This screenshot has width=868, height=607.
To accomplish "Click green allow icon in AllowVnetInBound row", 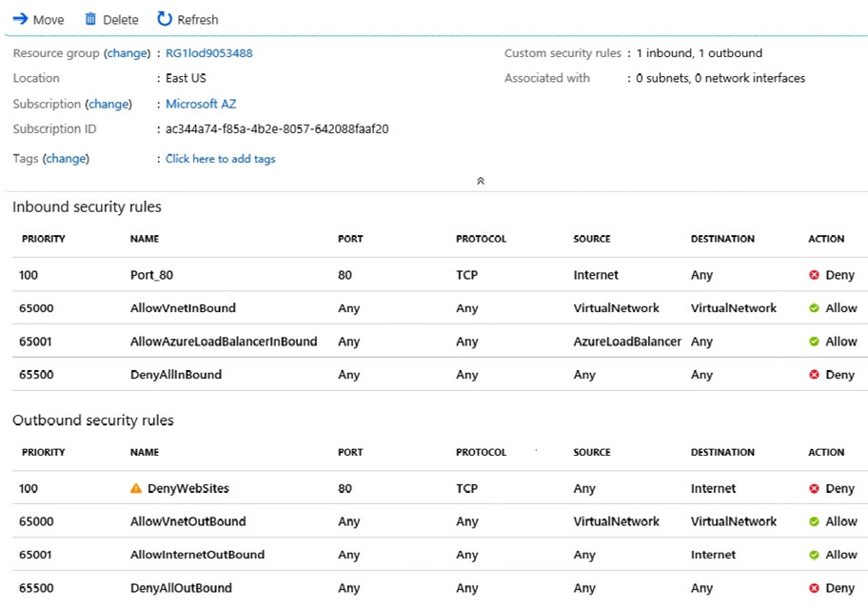I will tap(814, 308).
